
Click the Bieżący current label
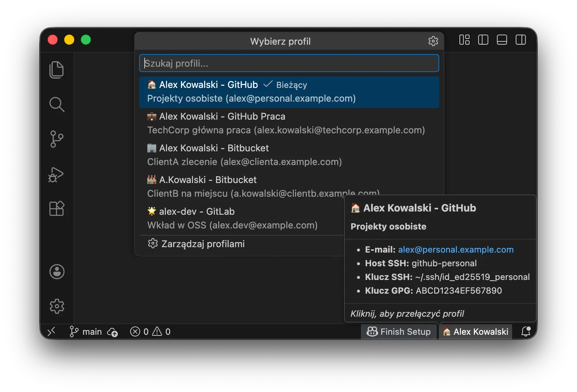292,85
